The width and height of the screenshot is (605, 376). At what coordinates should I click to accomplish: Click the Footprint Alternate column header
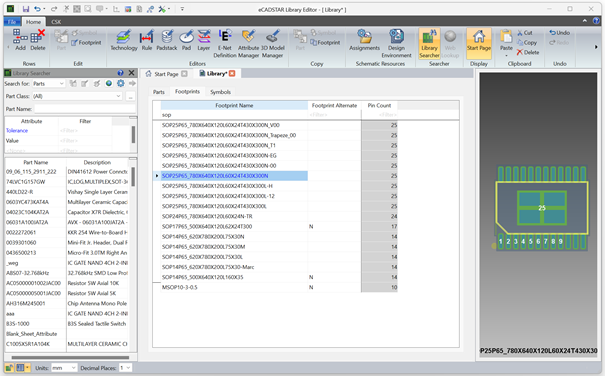tap(334, 105)
